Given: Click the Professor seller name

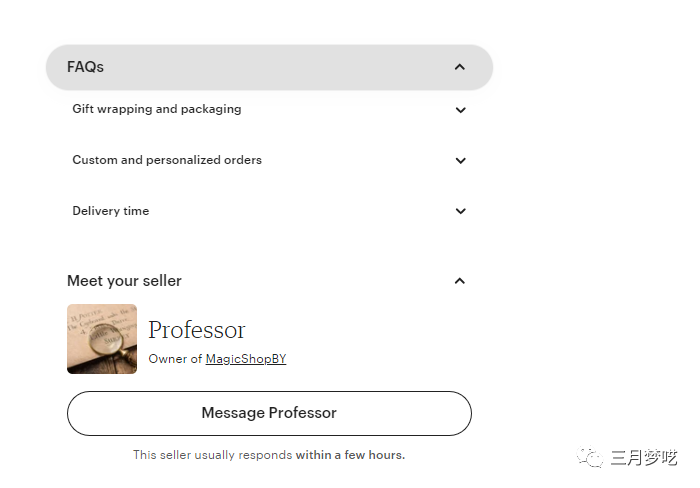Looking at the screenshot, I should 197,330.
